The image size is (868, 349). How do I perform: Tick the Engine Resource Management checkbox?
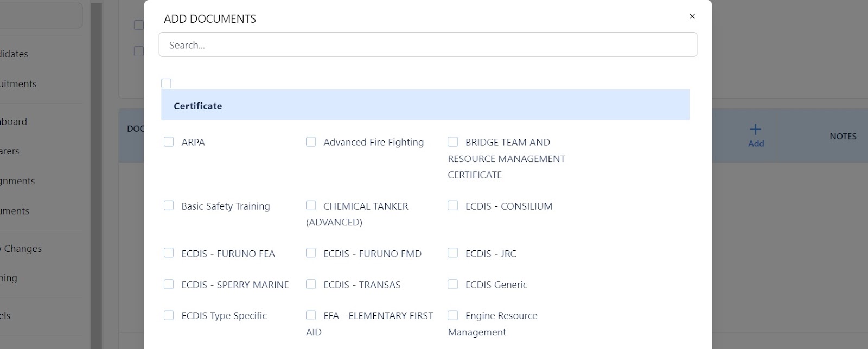(x=453, y=315)
